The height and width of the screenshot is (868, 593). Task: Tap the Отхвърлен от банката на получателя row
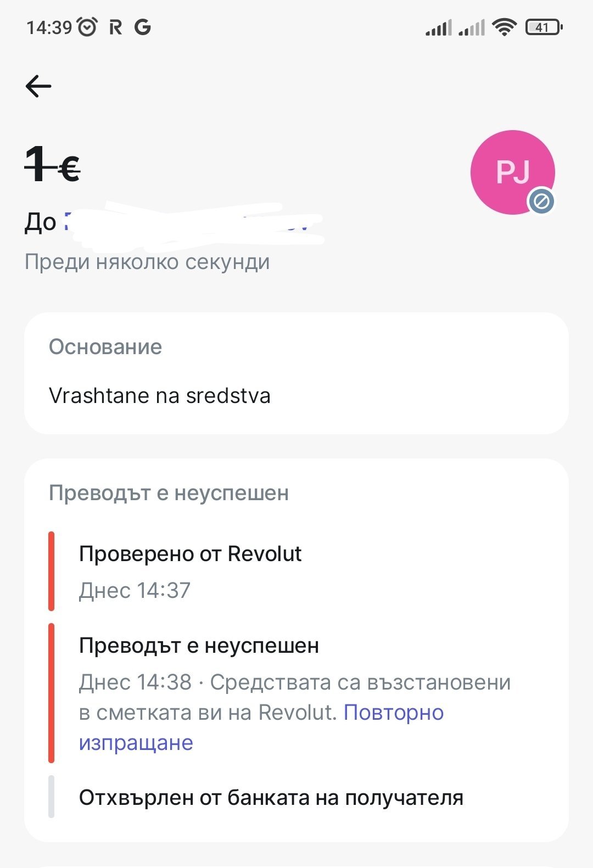pyautogui.click(x=271, y=798)
